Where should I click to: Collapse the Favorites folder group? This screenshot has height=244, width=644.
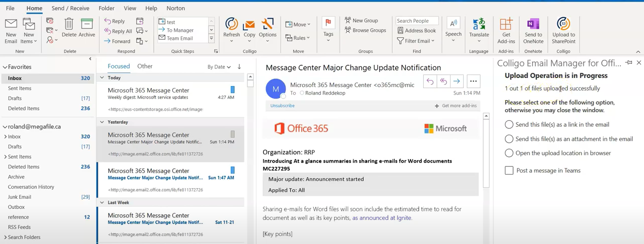(x=5, y=67)
